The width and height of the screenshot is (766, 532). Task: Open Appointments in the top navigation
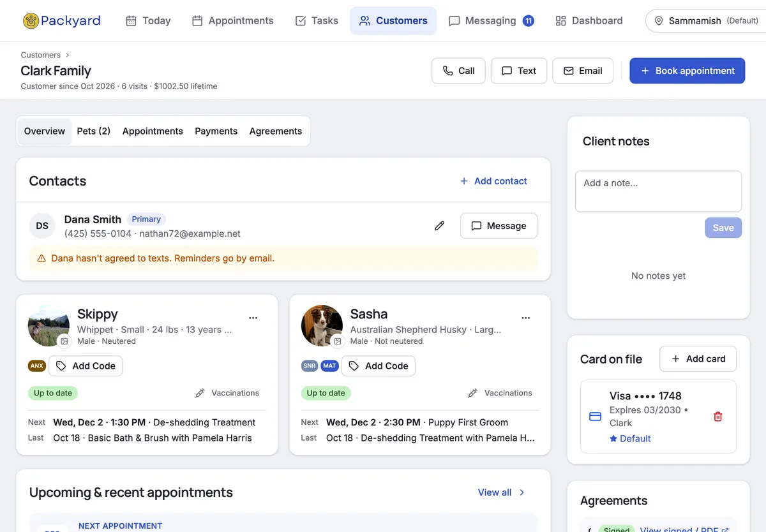(x=233, y=21)
